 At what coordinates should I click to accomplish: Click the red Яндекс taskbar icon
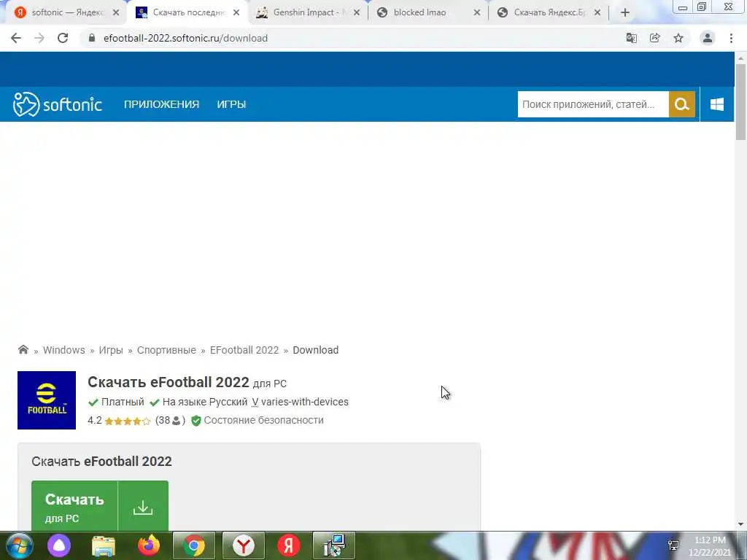coord(289,545)
